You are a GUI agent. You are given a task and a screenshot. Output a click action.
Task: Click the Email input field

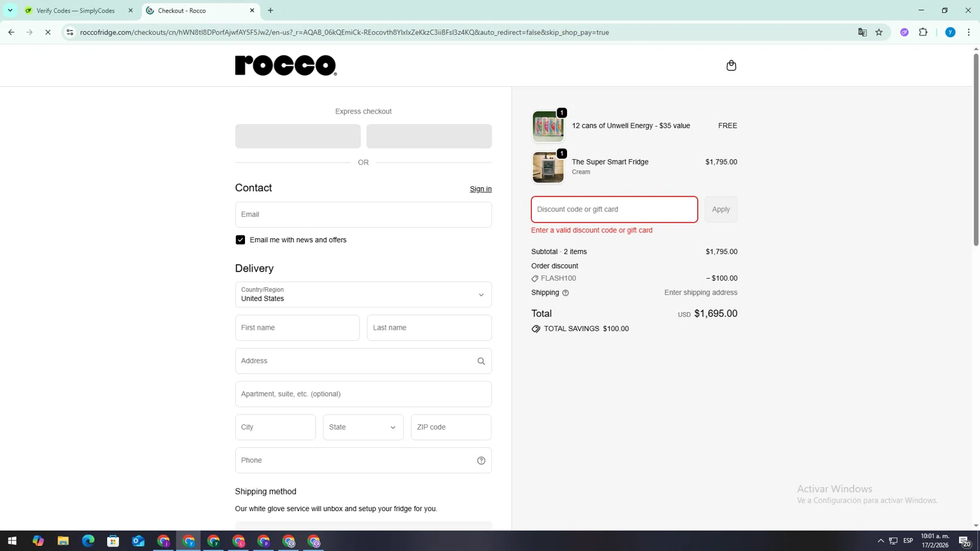coord(363,215)
